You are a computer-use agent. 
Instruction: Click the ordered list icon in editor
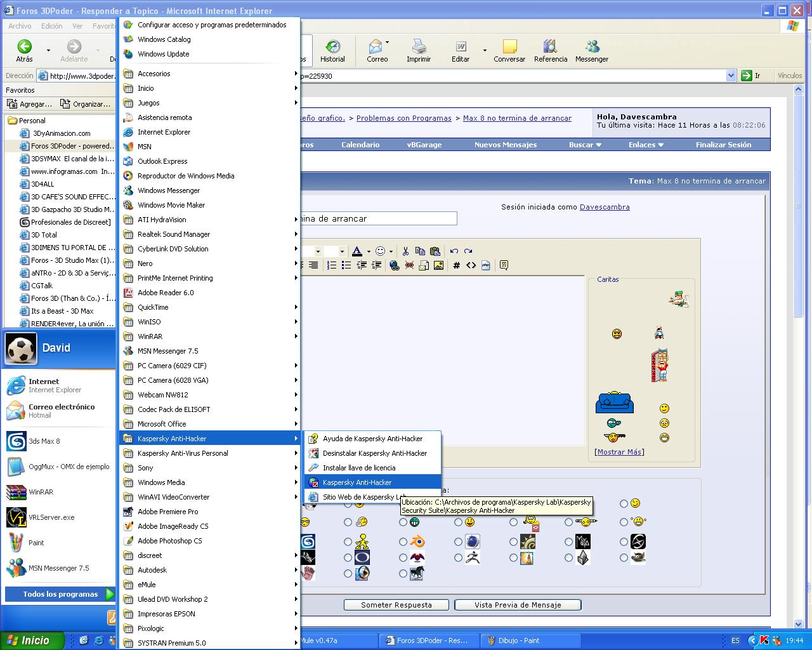point(332,265)
